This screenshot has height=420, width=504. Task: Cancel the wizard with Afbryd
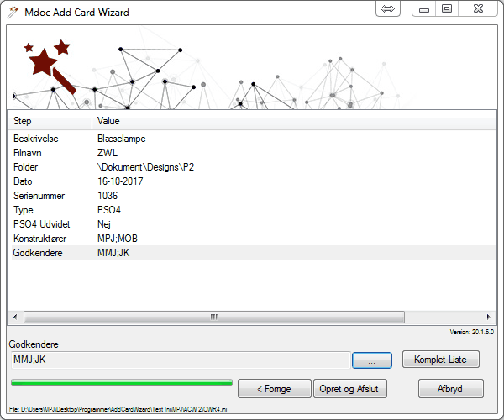[x=450, y=389]
